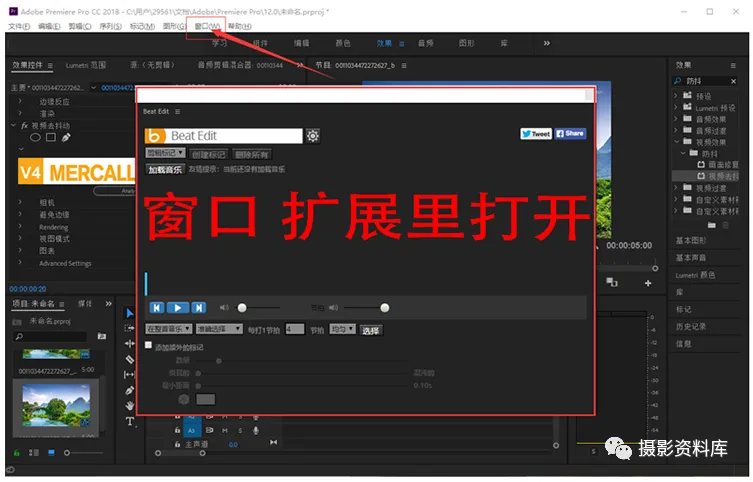753x482 pixels.
Task: Select the Ripple Edit tool
Action: click(130, 344)
